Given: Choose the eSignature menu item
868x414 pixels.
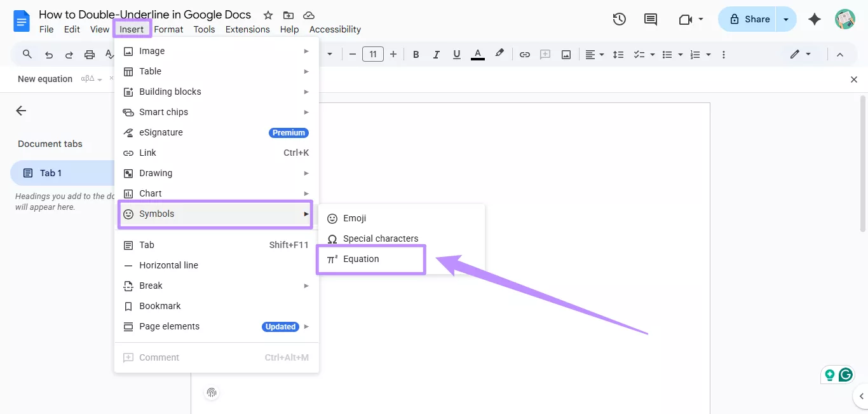Looking at the screenshot, I should (x=216, y=132).
